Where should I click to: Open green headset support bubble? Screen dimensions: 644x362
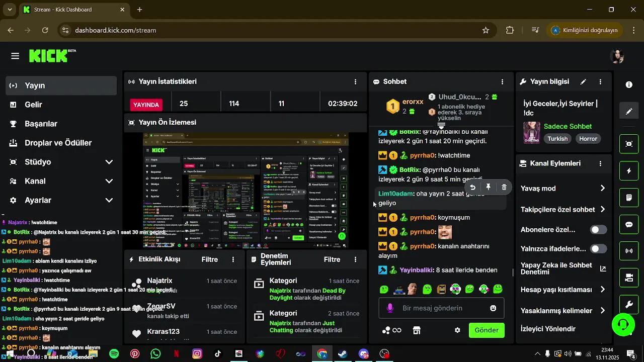(623, 324)
